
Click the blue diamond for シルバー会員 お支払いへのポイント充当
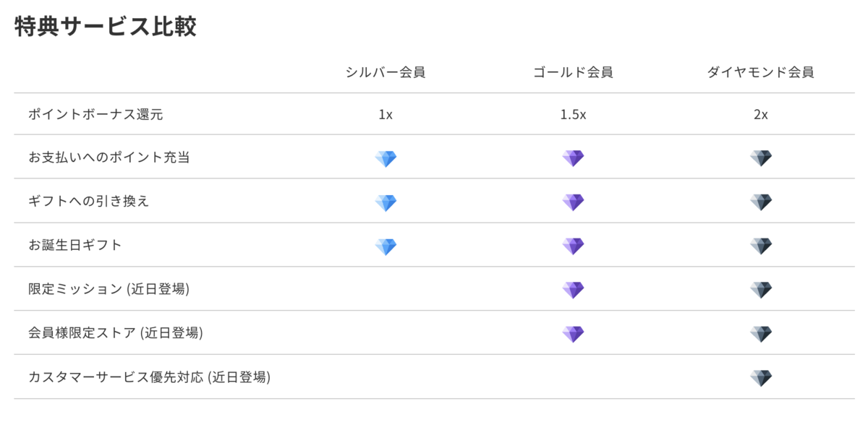pyautogui.click(x=386, y=158)
